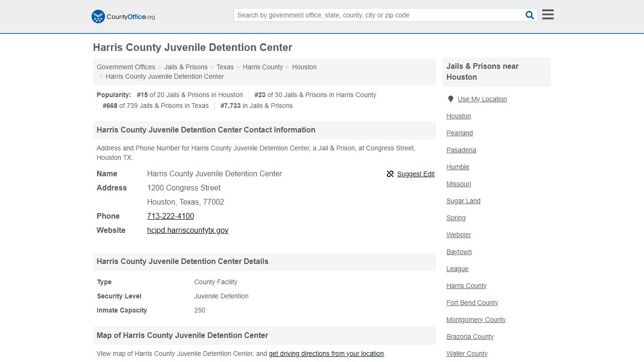Open Baytown jails link
Image resolution: width=644 pixels, height=362 pixels.
point(459,252)
